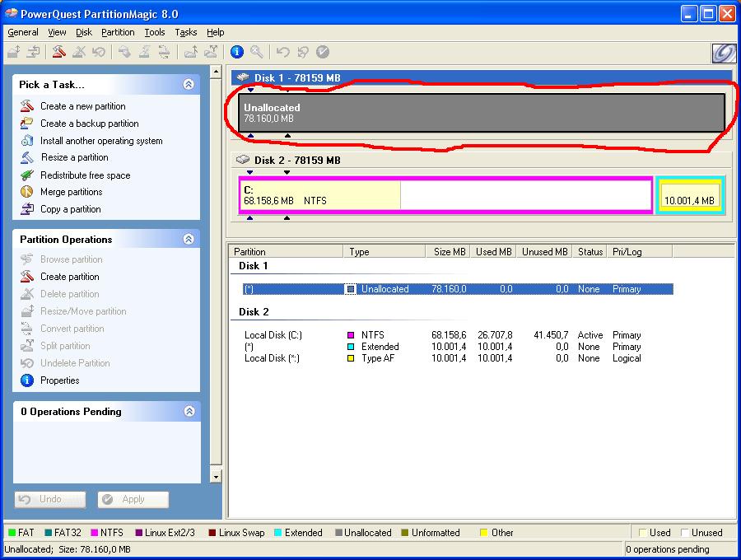Select the 10.001,4 MB partition on disk map
The width and height of the screenshot is (741, 560).
[x=689, y=195]
